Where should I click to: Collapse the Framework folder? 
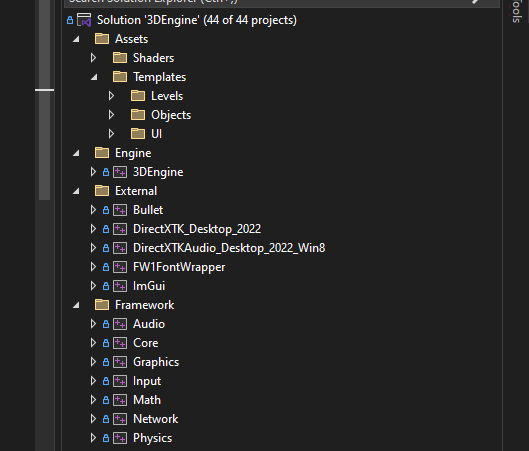pos(76,306)
